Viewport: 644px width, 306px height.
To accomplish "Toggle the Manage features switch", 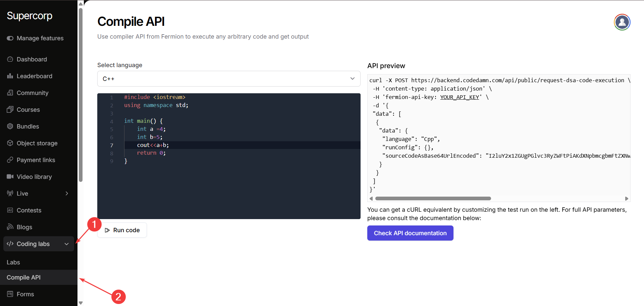I will click(10, 38).
